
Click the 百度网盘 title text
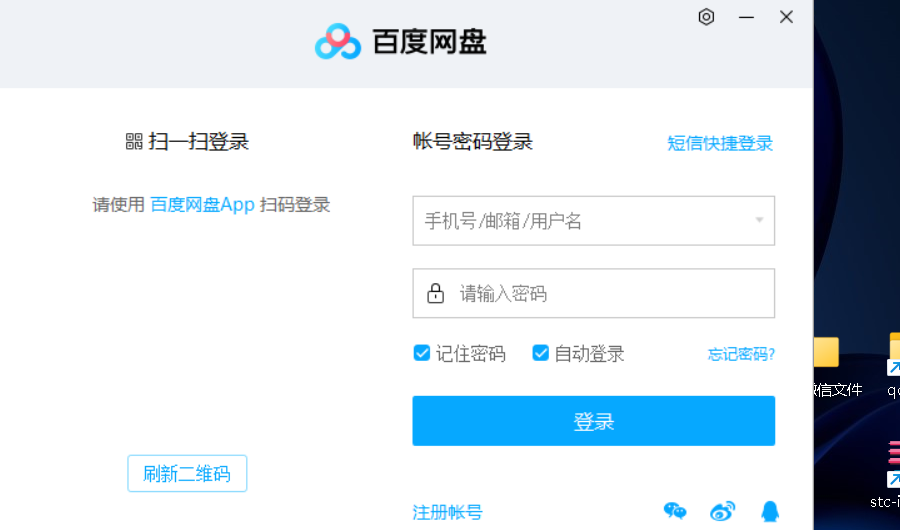tap(429, 41)
